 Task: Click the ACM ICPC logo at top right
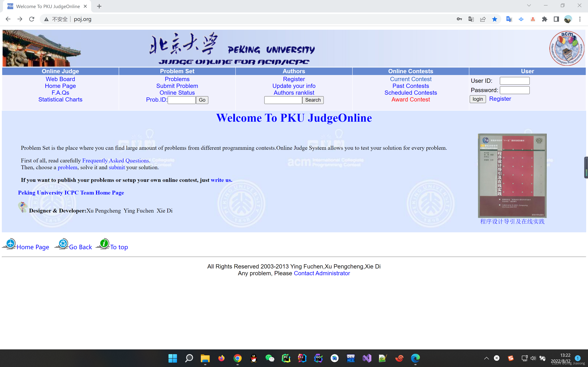point(567,48)
